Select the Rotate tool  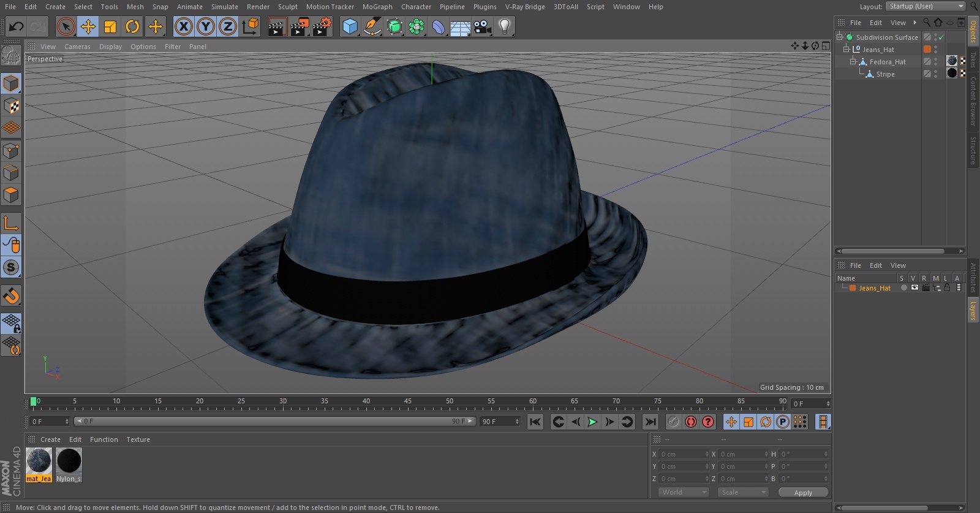(132, 26)
